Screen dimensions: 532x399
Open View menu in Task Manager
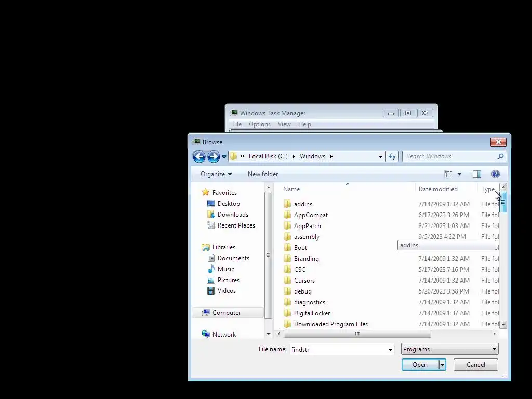coord(284,124)
